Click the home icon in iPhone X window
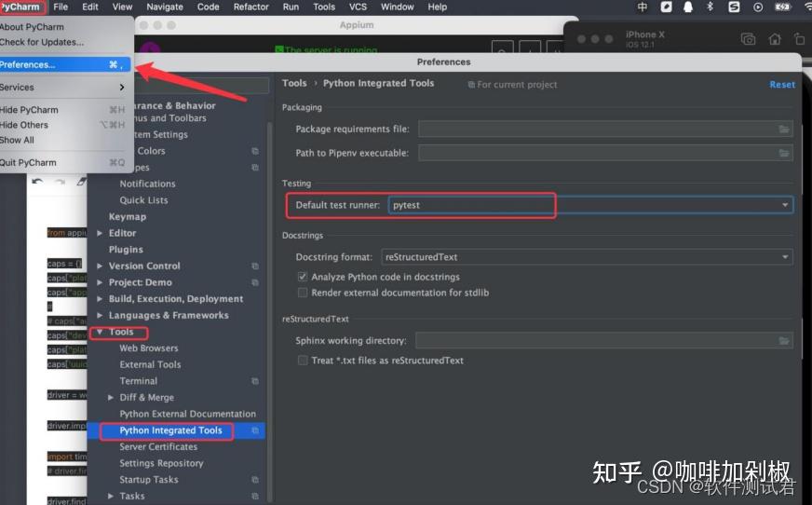Screen dimensions: 812x505 coord(775,39)
